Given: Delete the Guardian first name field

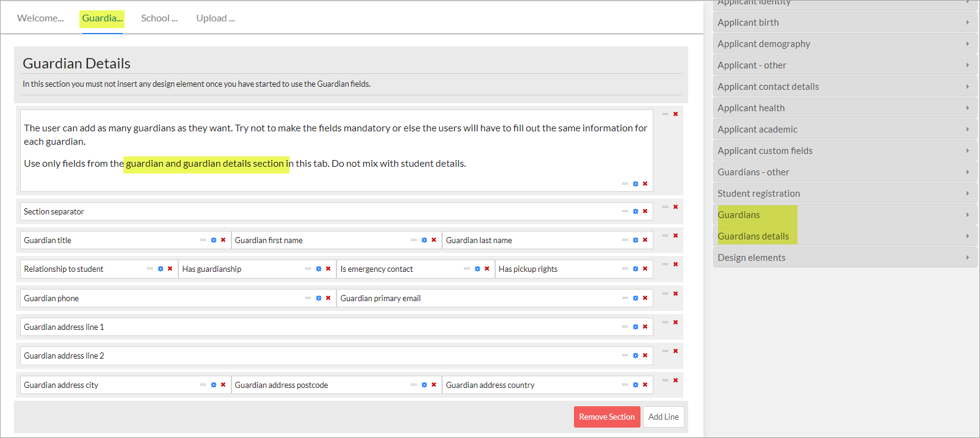Looking at the screenshot, I should pyautogui.click(x=434, y=240).
